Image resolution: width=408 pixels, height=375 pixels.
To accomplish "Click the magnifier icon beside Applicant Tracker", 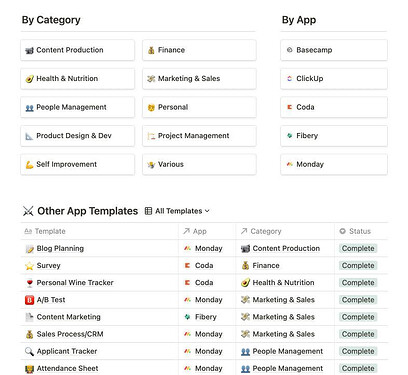I will (29, 351).
